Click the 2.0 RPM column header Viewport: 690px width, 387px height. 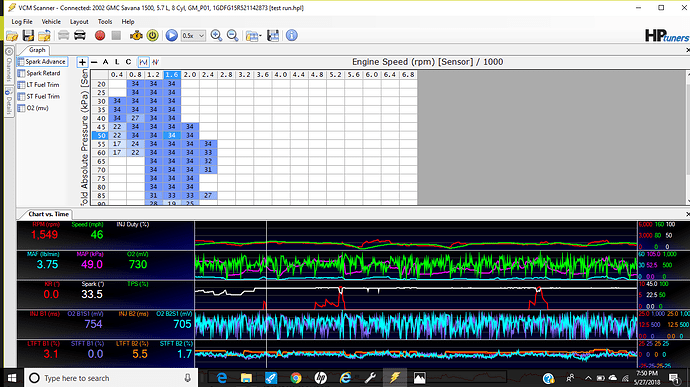(x=190, y=75)
